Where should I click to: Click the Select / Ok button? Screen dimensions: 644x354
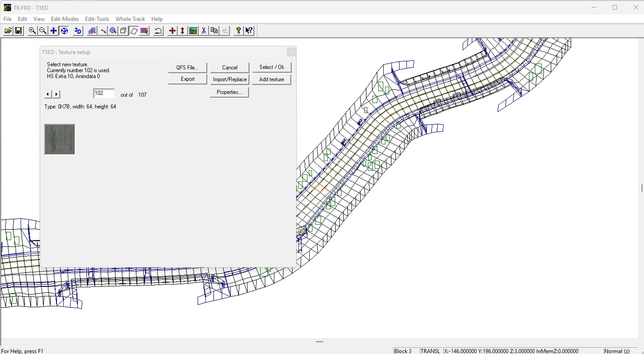(272, 67)
